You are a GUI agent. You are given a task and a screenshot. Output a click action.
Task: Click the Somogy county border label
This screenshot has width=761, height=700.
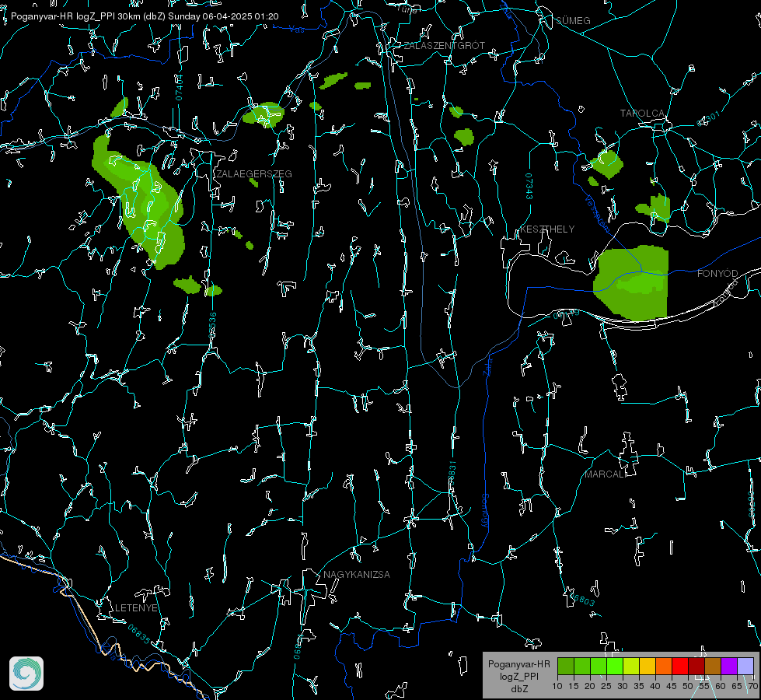[x=484, y=511]
